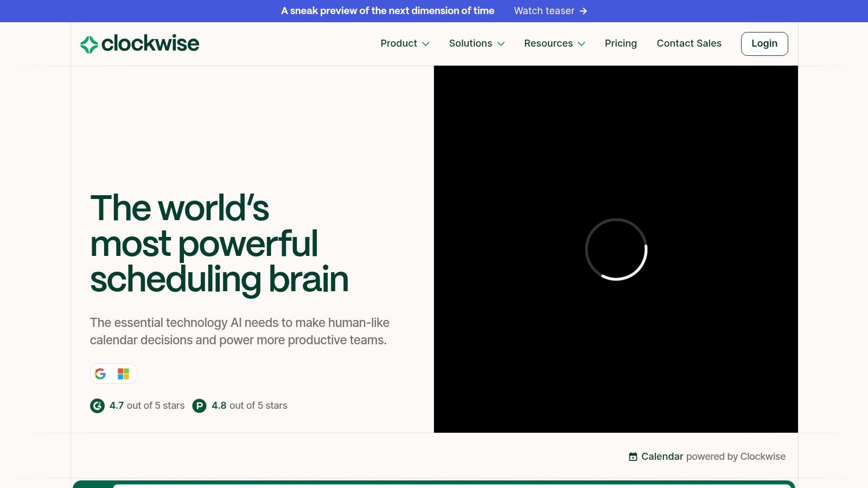Click the Product Hunt rating badge icon

199,406
